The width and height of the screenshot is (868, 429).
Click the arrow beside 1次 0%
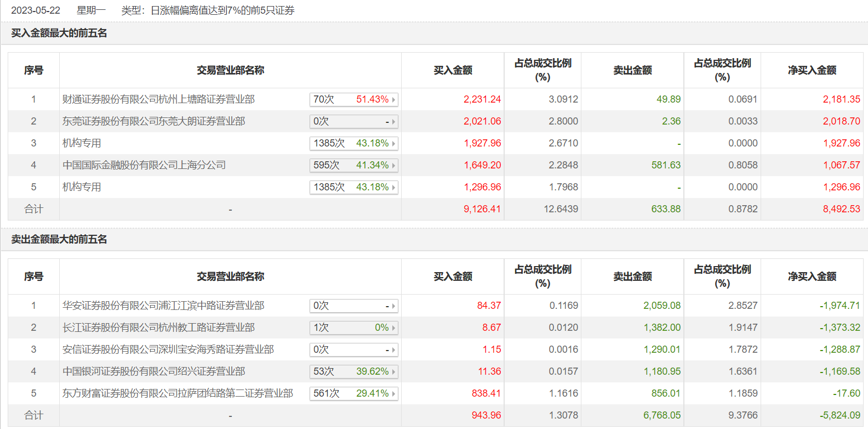(x=393, y=328)
